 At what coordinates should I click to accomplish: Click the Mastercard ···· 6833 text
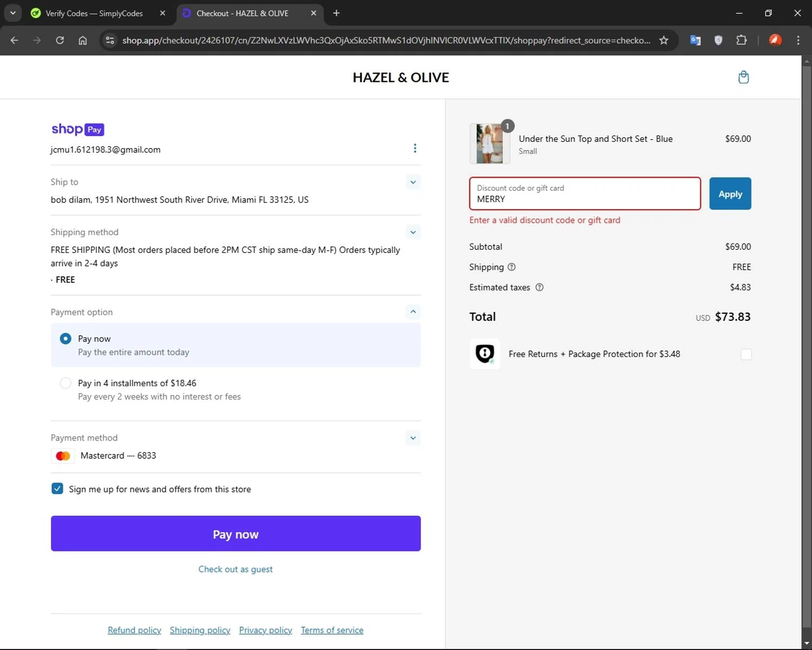point(118,456)
